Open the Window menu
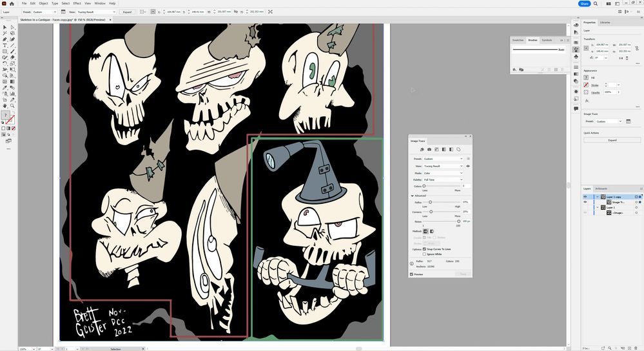644x351 pixels. point(100,3)
